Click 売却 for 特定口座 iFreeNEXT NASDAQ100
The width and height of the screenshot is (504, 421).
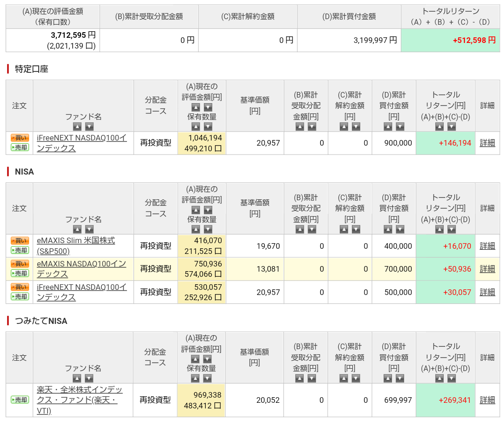pos(20,147)
